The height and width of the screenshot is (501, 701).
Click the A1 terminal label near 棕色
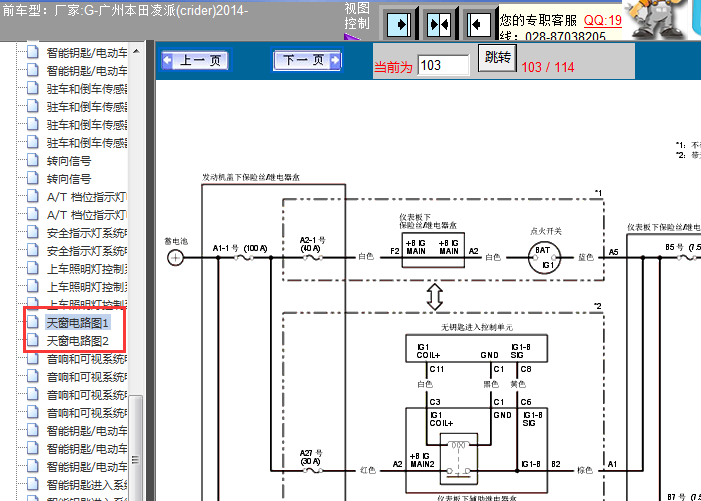tap(612, 464)
